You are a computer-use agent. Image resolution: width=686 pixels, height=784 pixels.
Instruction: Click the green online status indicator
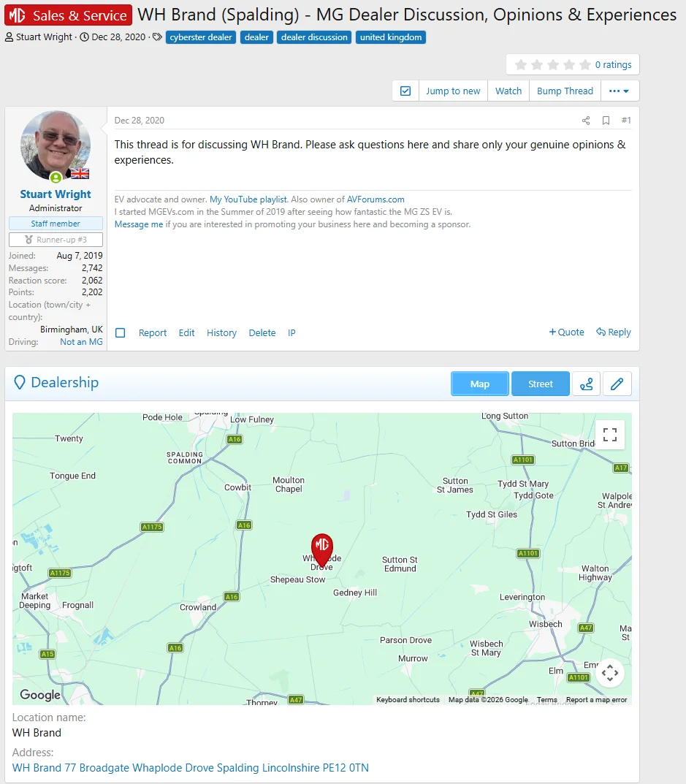(x=56, y=177)
